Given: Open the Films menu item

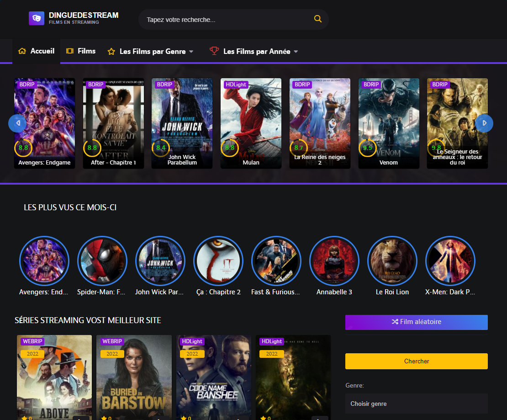Looking at the screenshot, I should (81, 51).
